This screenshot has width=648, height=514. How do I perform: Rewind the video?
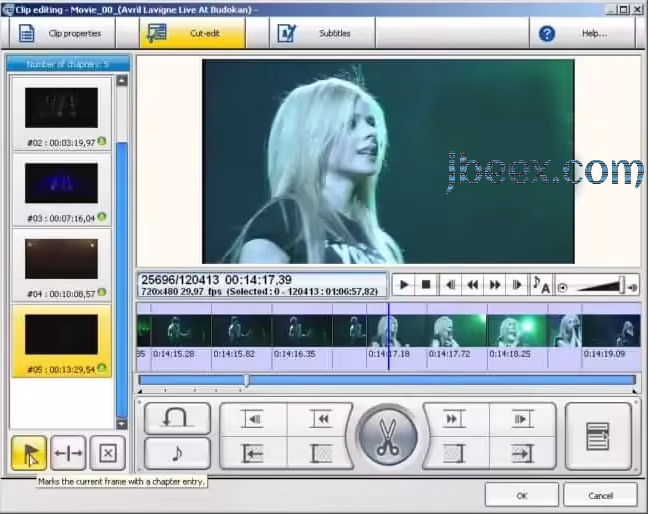(473, 285)
